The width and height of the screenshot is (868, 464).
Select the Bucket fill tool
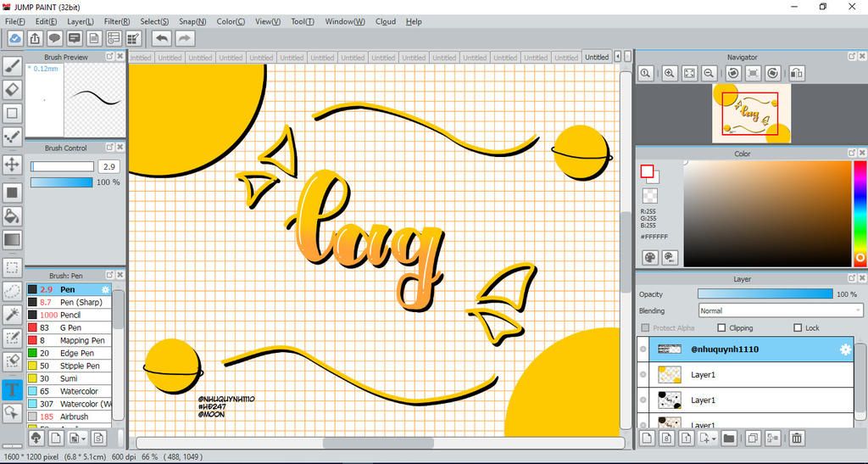[x=12, y=215]
